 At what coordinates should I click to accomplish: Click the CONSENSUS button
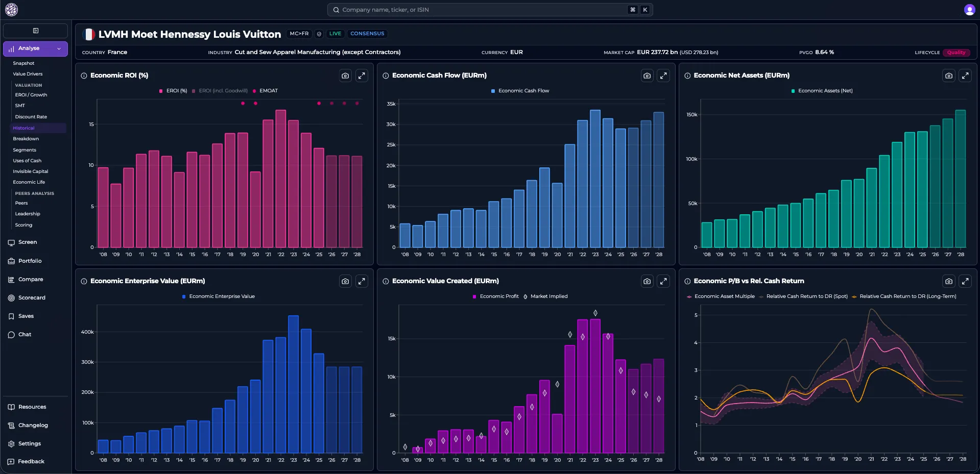click(x=367, y=34)
